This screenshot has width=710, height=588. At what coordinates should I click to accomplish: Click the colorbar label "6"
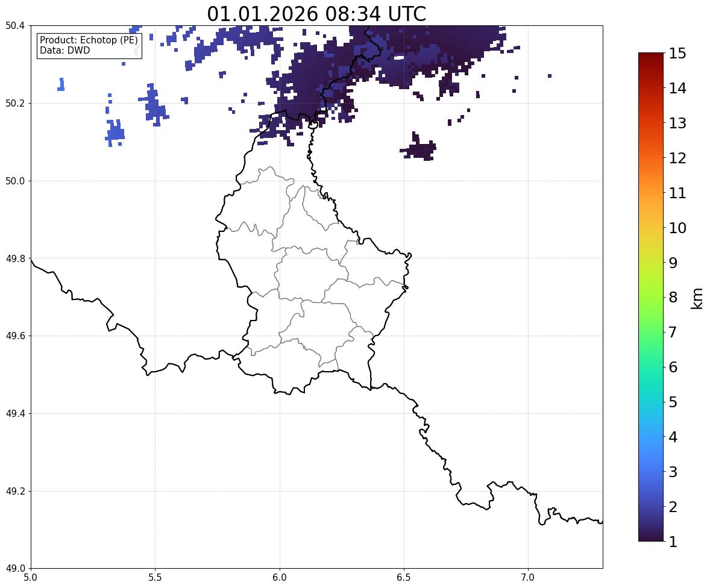coord(673,367)
